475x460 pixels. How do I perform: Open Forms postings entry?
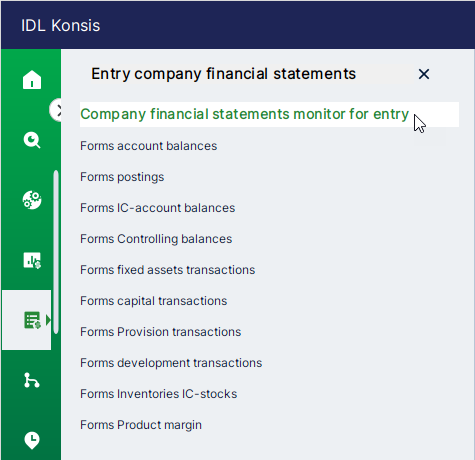pyautogui.click(x=122, y=177)
